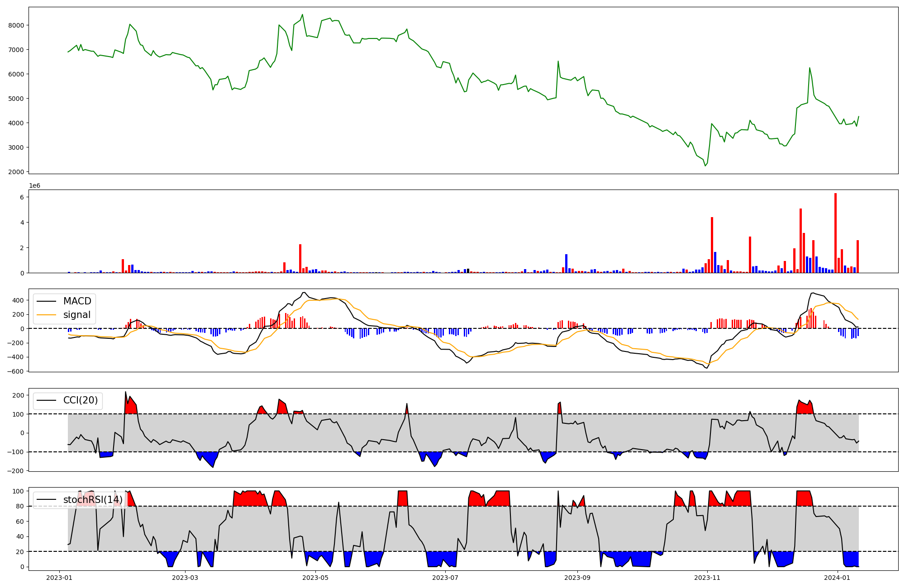Click the CCI(20) legend entry
This screenshot has width=905, height=588.
click(80, 400)
